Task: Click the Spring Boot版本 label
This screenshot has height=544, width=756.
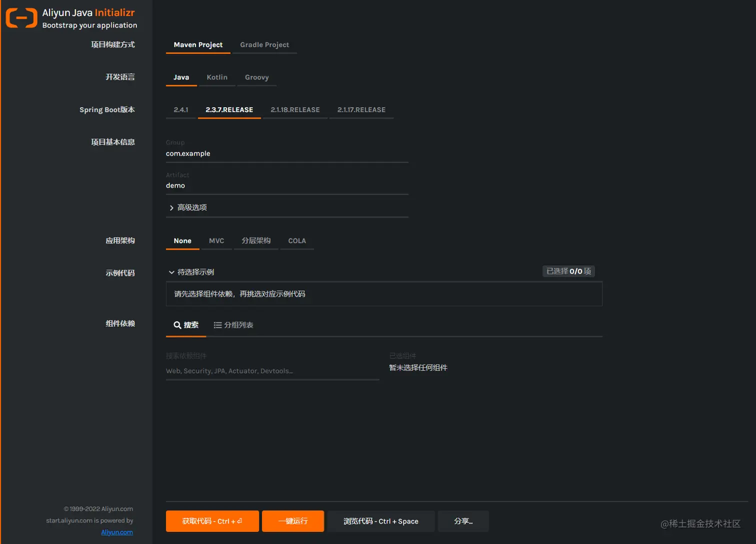Action: tap(107, 109)
